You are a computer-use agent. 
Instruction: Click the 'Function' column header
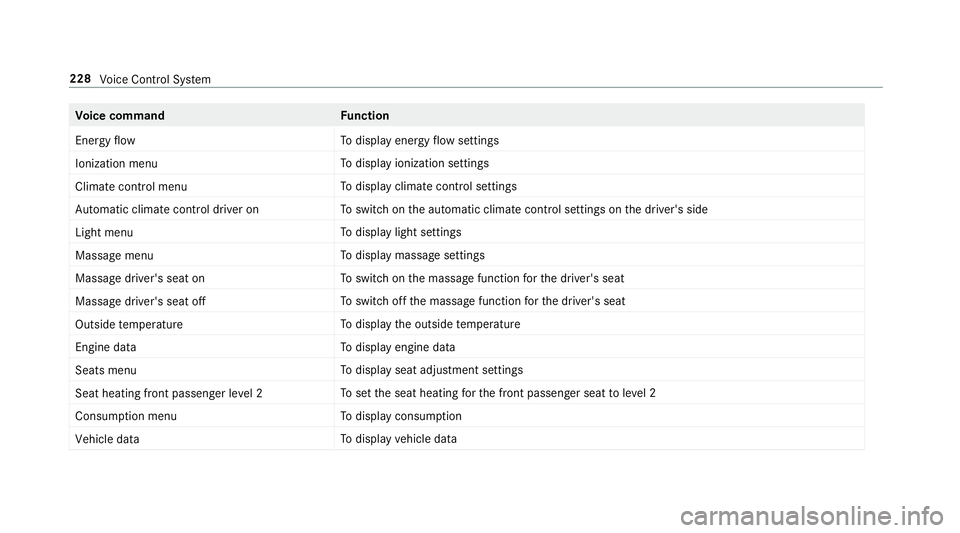[365, 116]
